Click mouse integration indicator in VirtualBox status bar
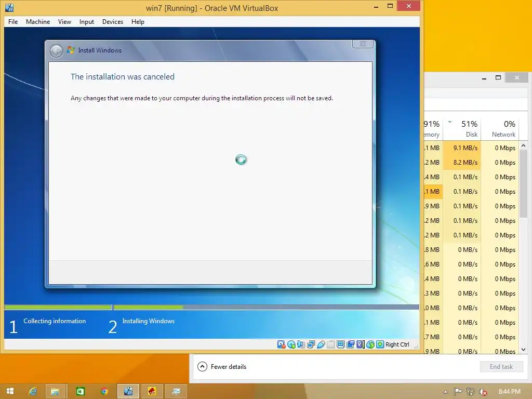 (x=370, y=344)
